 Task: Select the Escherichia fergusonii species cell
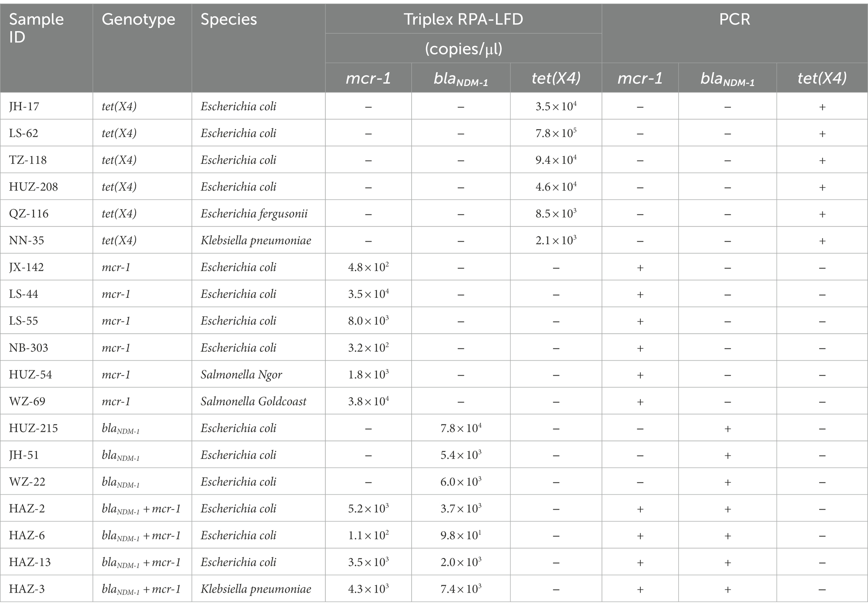[x=254, y=214]
